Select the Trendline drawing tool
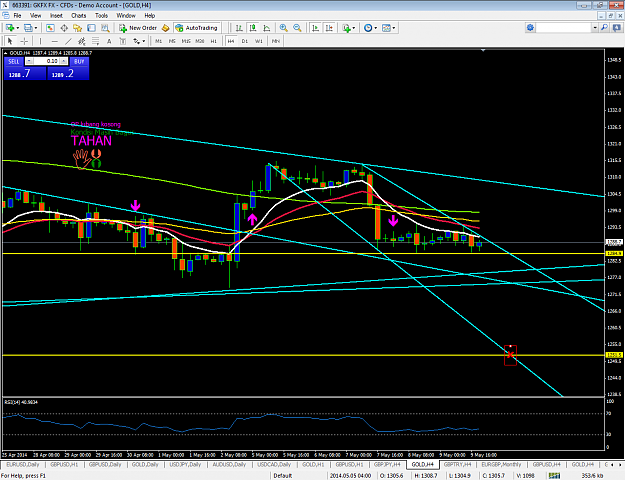Viewport: 625px width, 480px height. coord(68,41)
